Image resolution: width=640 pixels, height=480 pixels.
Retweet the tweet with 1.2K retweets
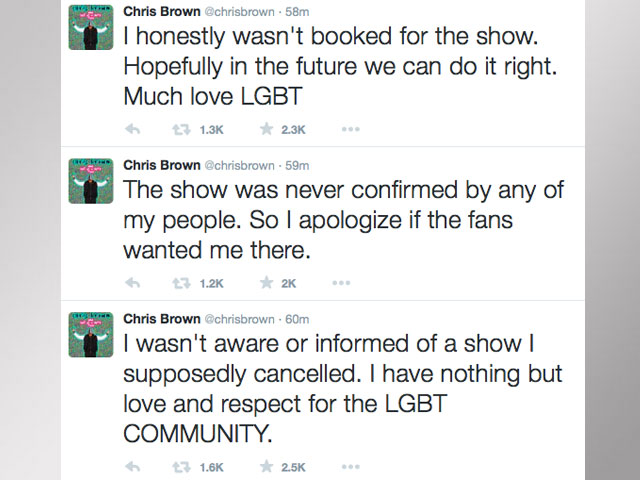pos(181,283)
